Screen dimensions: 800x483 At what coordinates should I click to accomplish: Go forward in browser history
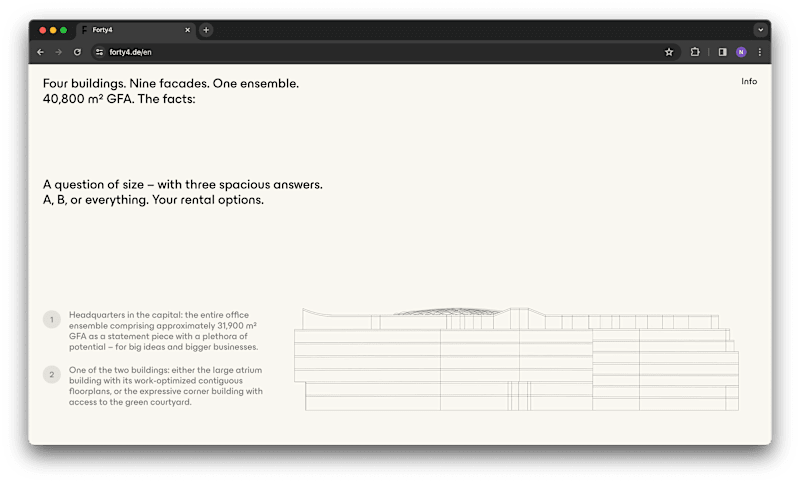click(x=59, y=52)
